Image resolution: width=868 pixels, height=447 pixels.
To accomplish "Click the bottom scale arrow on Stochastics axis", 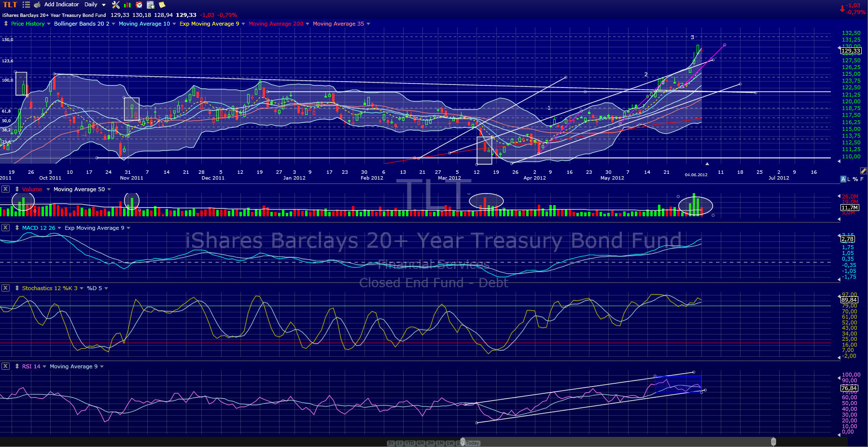I will (x=839, y=358).
